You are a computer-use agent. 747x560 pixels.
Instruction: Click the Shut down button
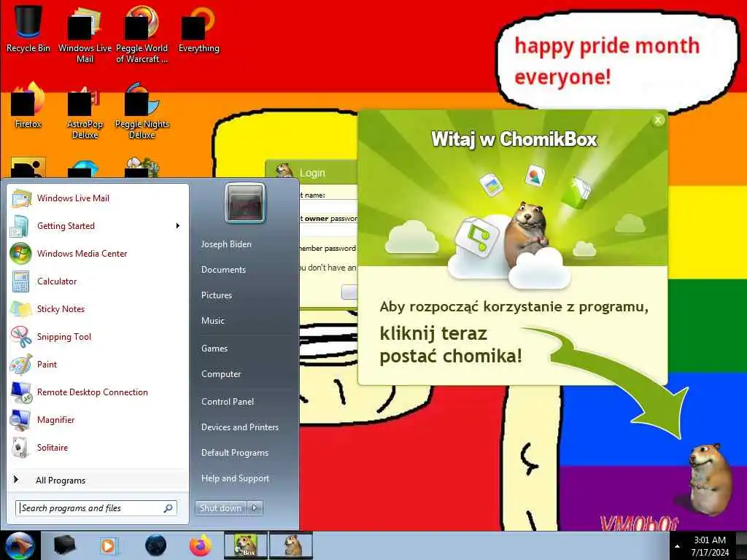[x=220, y=508]
